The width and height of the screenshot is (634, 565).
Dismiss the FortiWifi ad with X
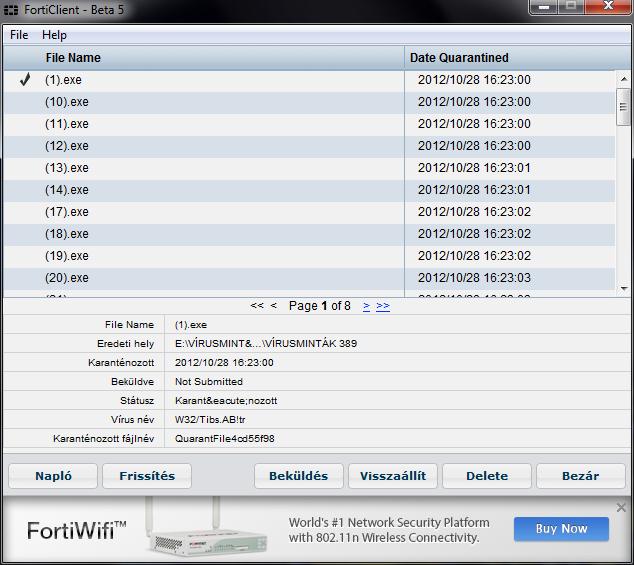point(621,507)
